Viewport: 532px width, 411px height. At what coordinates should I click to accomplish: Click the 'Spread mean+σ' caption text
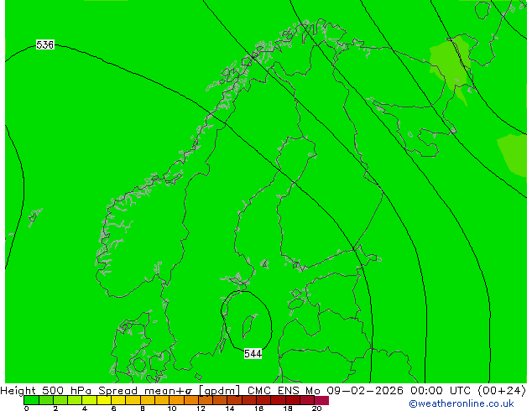click(x=146, y=391)
